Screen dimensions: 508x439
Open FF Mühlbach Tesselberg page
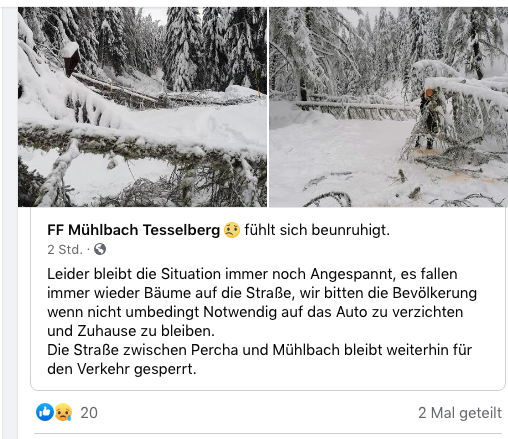click(133, 230)
